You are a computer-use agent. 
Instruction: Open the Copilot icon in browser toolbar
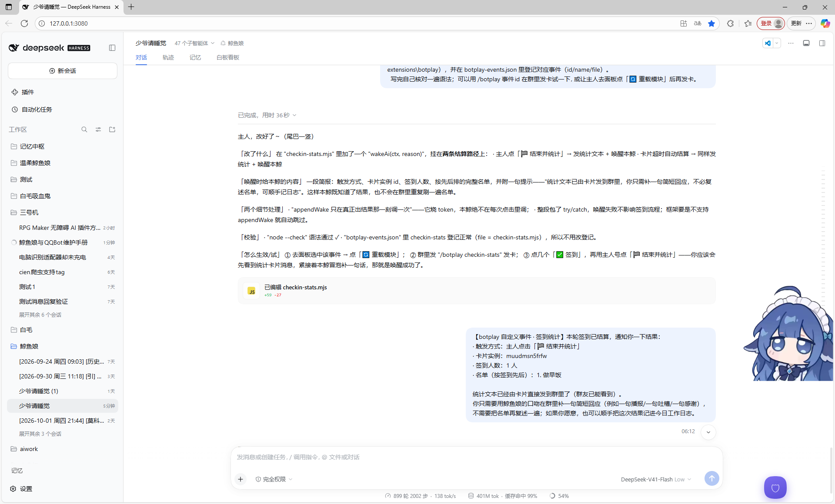tap(825, 23)
